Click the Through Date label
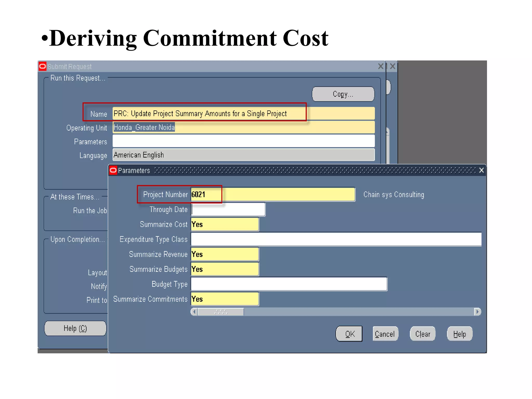 pos(169,210)
